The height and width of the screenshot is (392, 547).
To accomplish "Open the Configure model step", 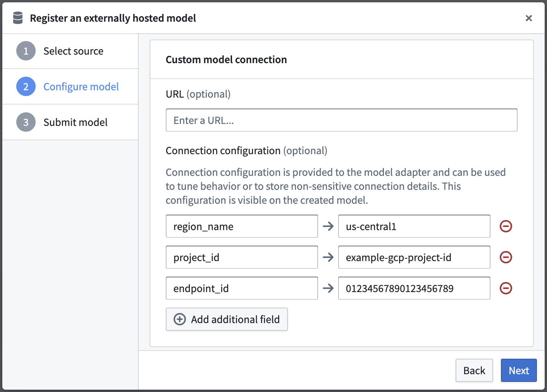I will [x=70, y=87].
